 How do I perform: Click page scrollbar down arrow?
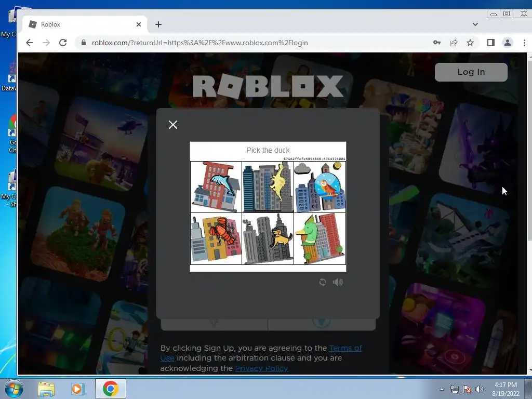pyautogui.click(x=529, y=370)
